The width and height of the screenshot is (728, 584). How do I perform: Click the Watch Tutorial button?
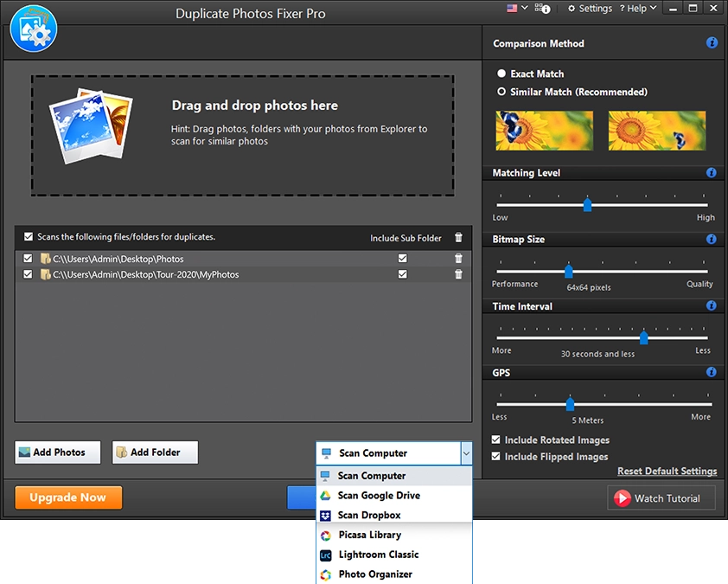pyautogui.click(x=661, y=498)
